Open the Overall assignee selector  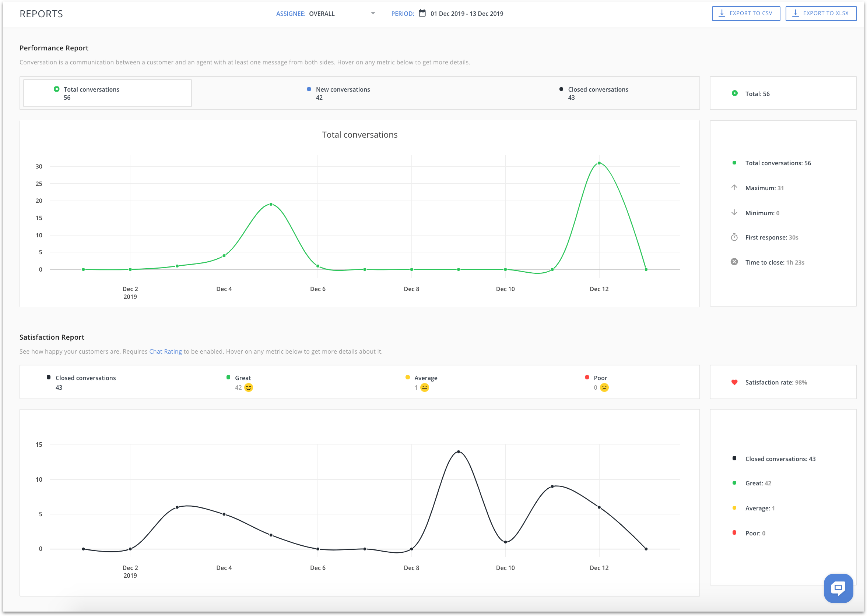pyautogui.click(x=322, y=14)
